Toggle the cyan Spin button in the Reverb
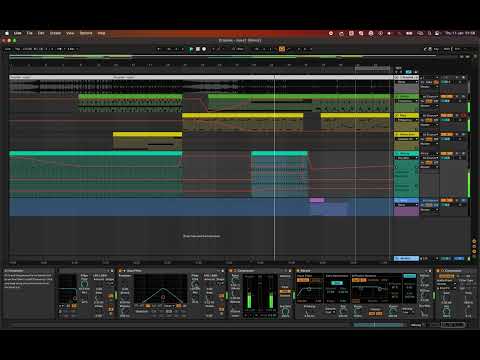480x360 pixels. [337, 283]
